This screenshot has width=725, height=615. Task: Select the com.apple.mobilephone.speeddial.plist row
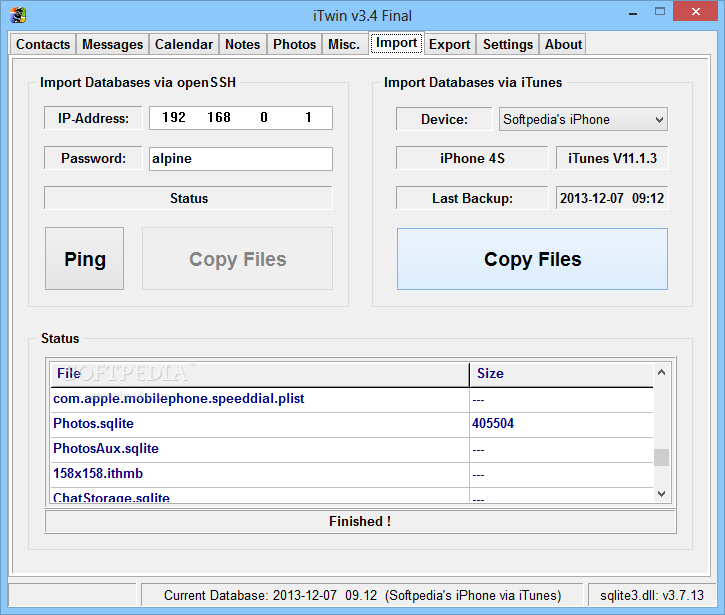tap(352, 400)
